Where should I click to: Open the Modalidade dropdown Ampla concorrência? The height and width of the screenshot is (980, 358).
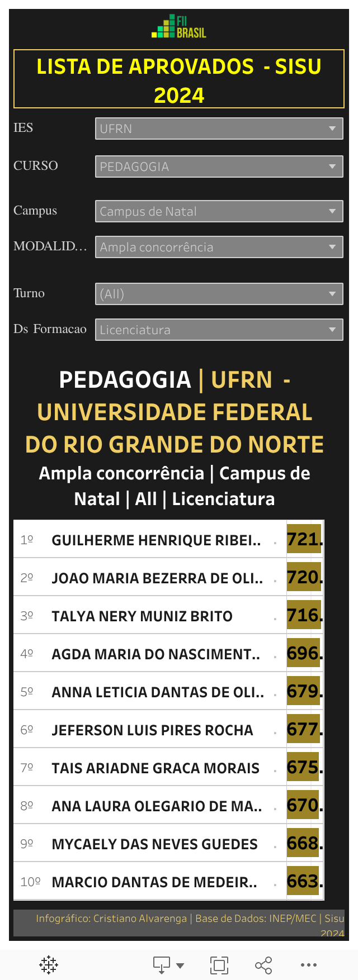[219, 247]
